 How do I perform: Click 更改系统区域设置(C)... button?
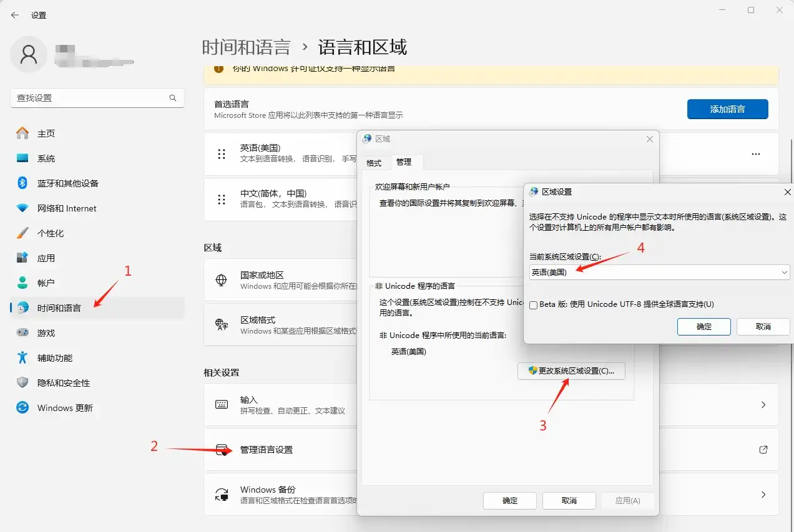tap(571, 370)
